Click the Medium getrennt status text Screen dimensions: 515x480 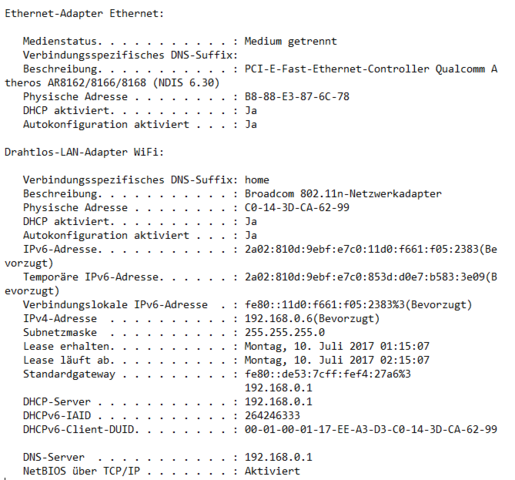[x=291, y=41]
